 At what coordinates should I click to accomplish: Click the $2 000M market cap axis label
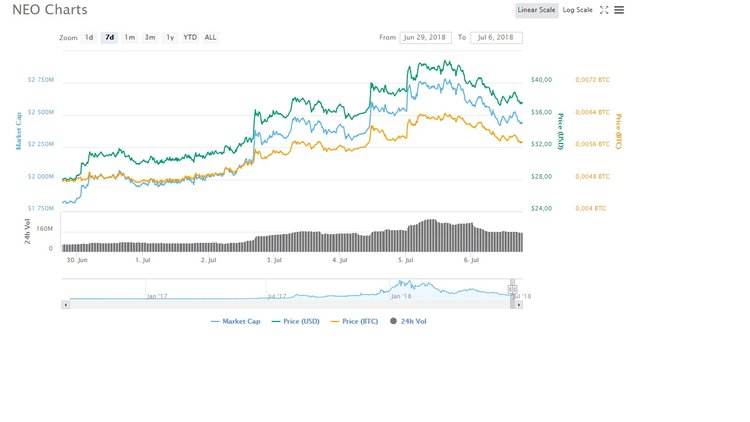[41, 177]
